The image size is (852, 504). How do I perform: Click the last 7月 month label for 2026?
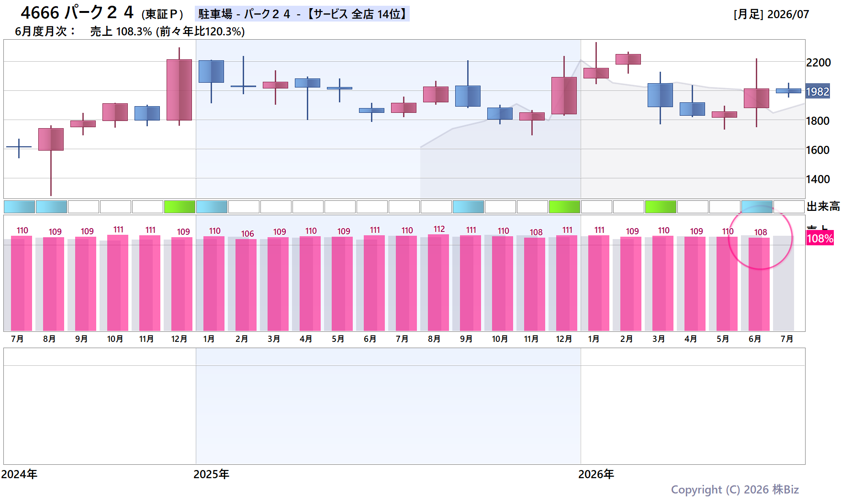[x=787, y=339]
